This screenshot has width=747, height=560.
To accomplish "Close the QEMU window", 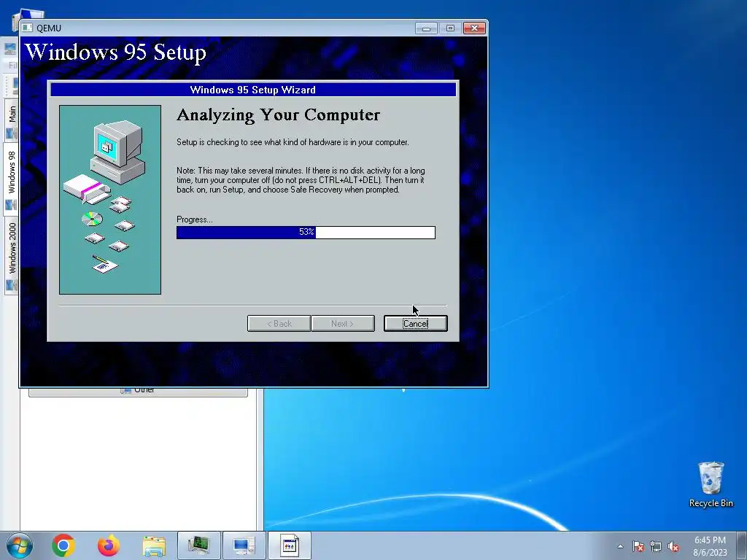I will click(474, 28).
